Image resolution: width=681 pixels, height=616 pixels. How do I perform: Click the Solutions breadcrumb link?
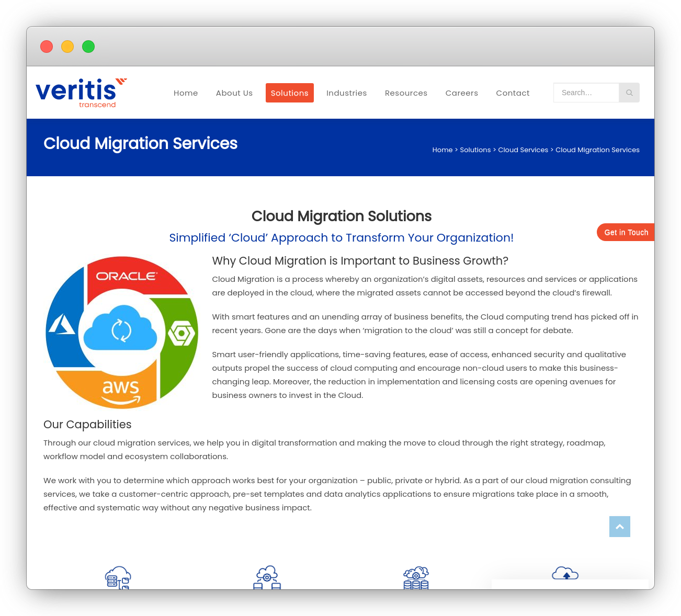point(475,150)
